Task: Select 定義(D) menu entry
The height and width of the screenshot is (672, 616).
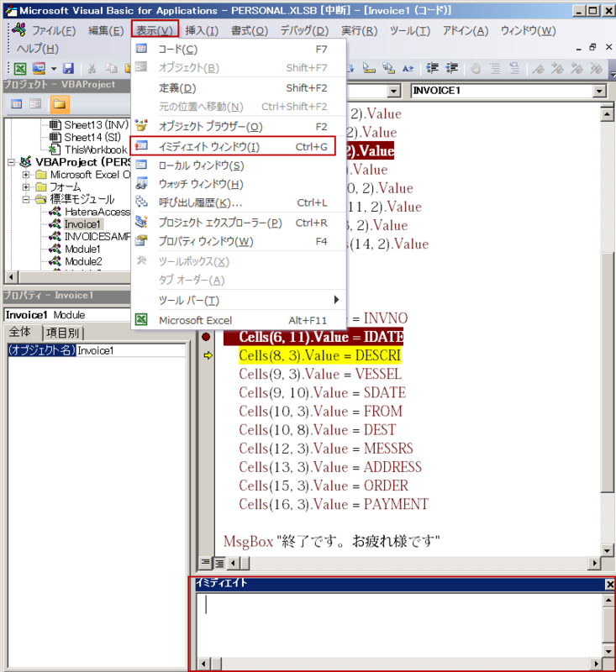Action: tap(239, 88)
